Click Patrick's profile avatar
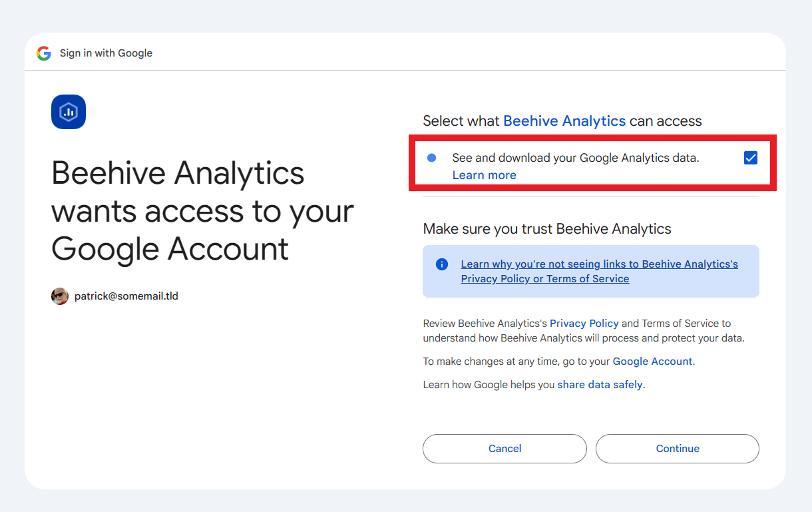The height and width of the screenshot is (512, 812). coord(60,296)
